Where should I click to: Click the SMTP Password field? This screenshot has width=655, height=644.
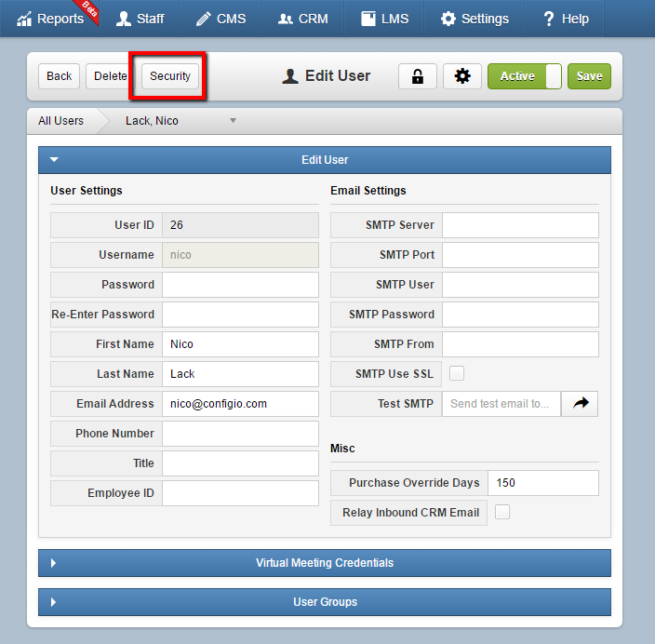point(520,315)
